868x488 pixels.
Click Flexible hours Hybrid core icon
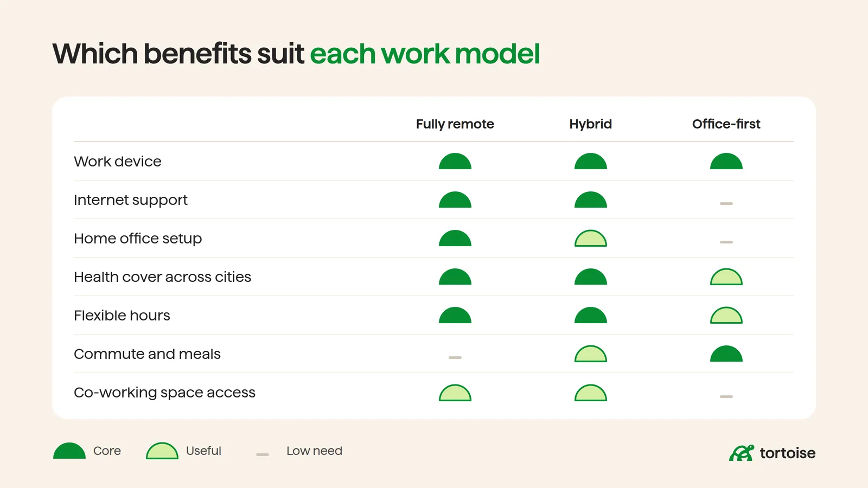click(x=591, y=315)
